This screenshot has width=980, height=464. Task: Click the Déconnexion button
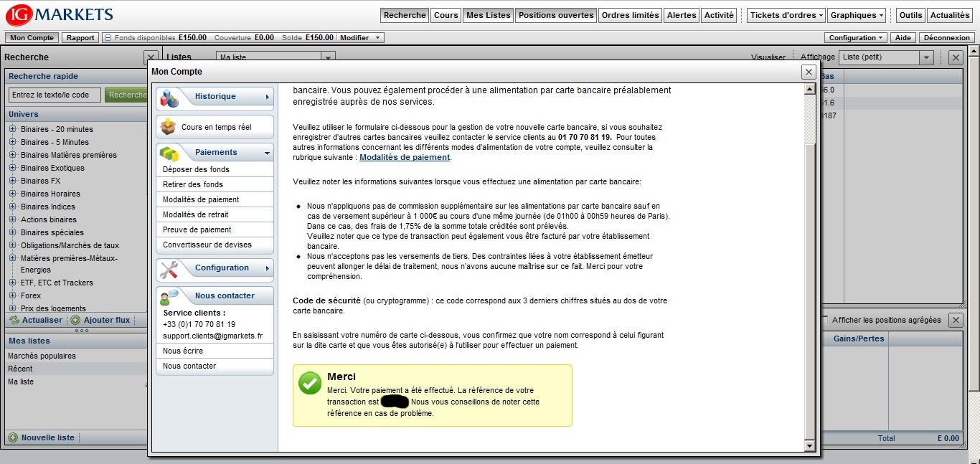947,38
